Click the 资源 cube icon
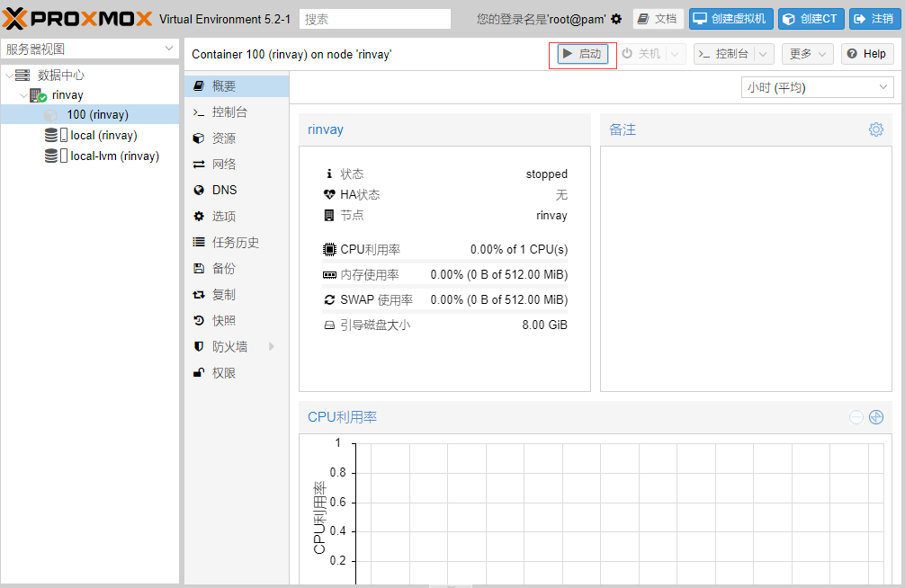Screen dimensions: 905x588 click(199, 138)
